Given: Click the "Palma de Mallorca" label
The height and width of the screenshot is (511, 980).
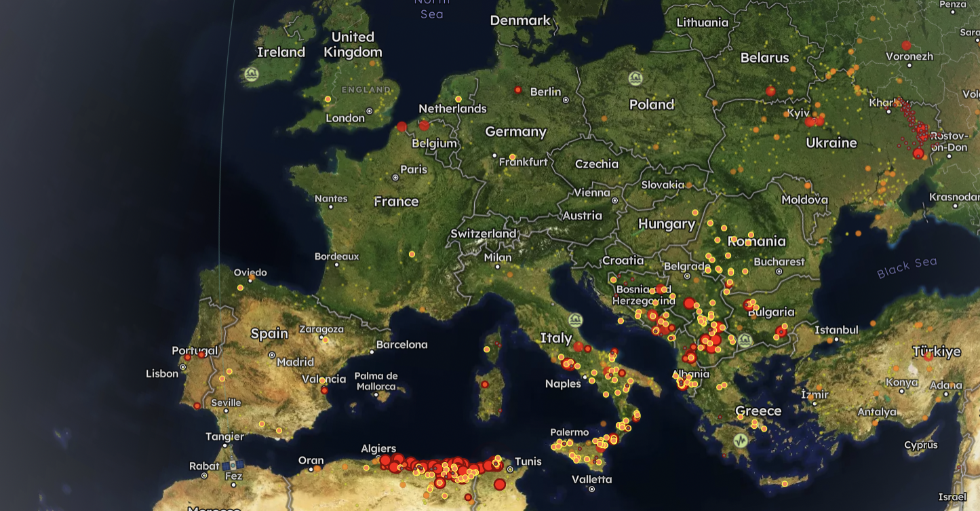Looking at the screenshot, I should coord(376,381).
